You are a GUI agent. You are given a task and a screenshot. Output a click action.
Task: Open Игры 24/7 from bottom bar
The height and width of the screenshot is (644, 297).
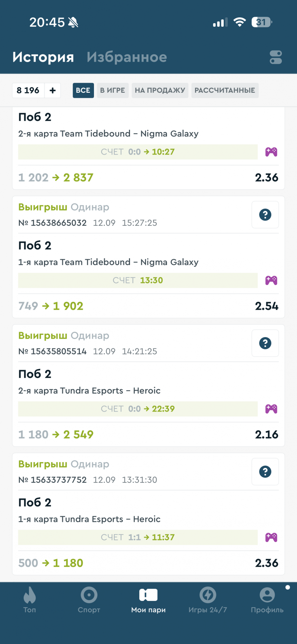tap(208, 600)
